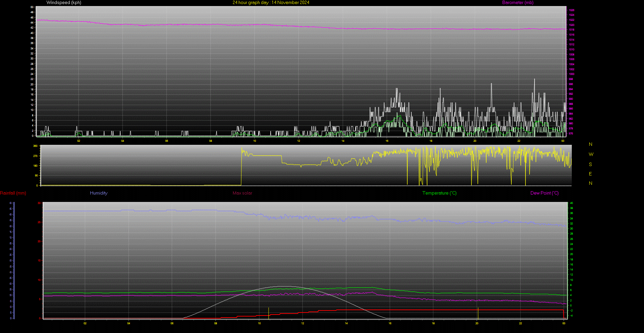This screenshot has width=644, height=333.
Task: Click the "W" wind direction compass letter
Action: pyautogui.click(x=591, y=155)
